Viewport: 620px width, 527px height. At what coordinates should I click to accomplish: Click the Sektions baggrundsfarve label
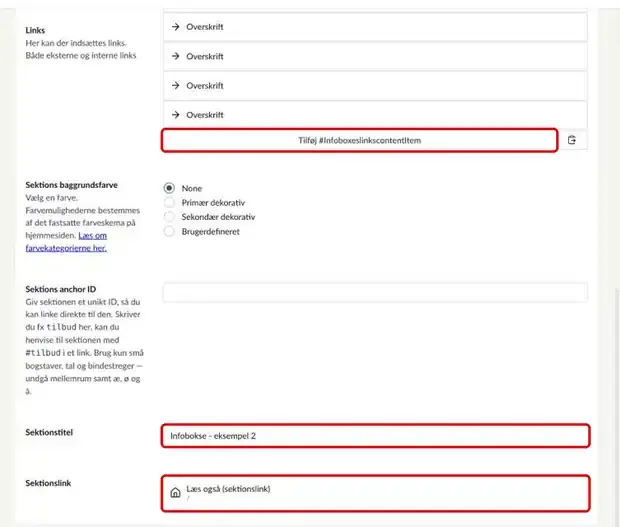(x=72, y=185)
